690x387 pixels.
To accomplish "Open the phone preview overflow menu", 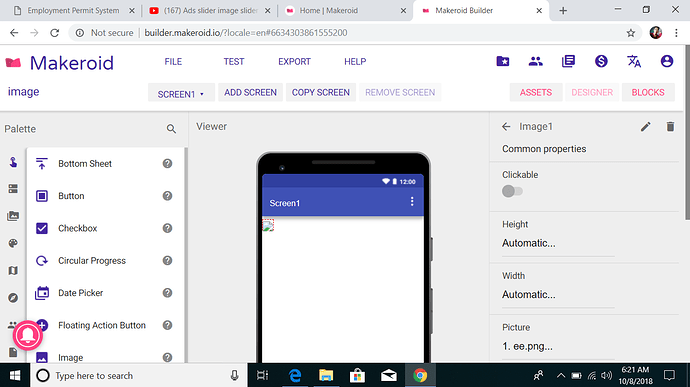I will (x=412, y=201).
